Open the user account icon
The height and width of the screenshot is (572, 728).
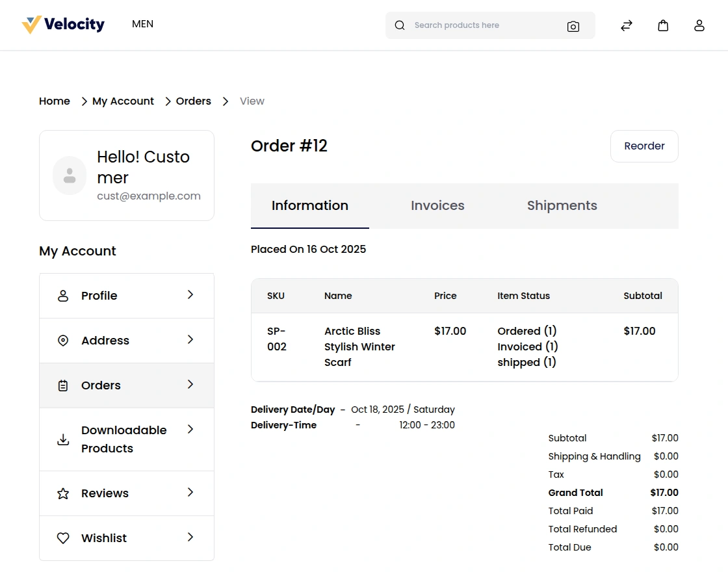click(x=699, y=25)
